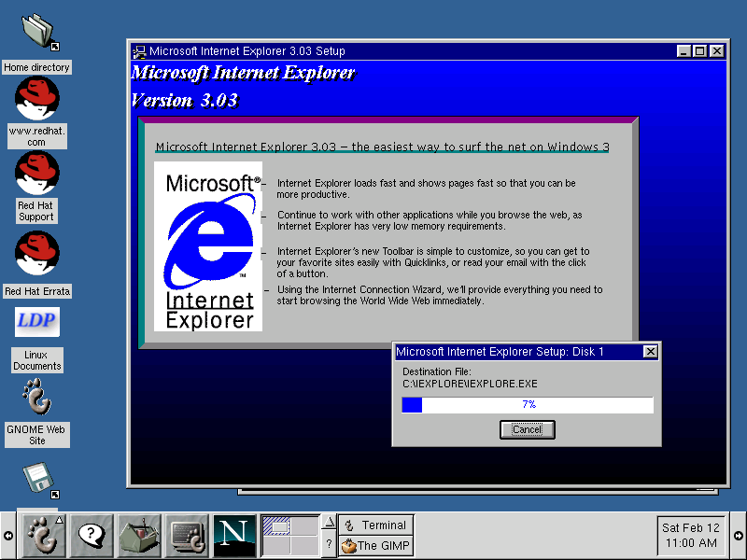
Task: Click the "Internet Connection Wizard" paragraph
Action: pos(440,295)
